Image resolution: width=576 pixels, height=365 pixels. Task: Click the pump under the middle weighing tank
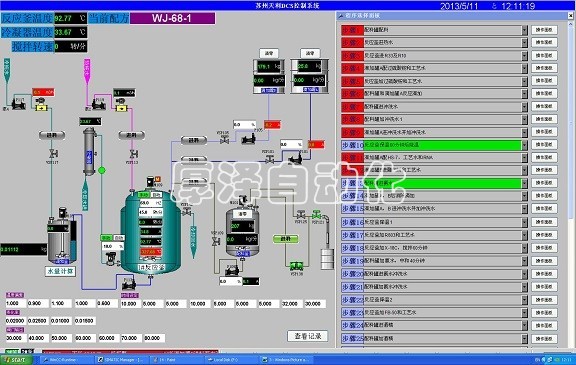click(232, 270)
